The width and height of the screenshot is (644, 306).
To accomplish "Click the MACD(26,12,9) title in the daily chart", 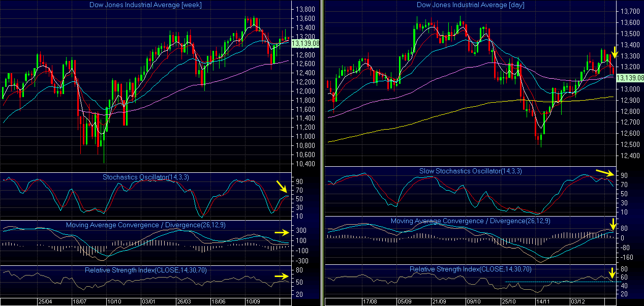I will point(471,221).
